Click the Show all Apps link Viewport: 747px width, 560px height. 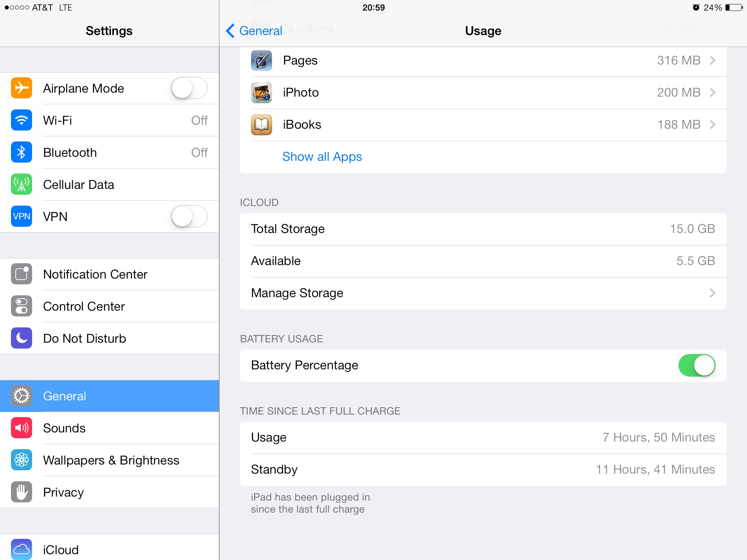(322, 157)
